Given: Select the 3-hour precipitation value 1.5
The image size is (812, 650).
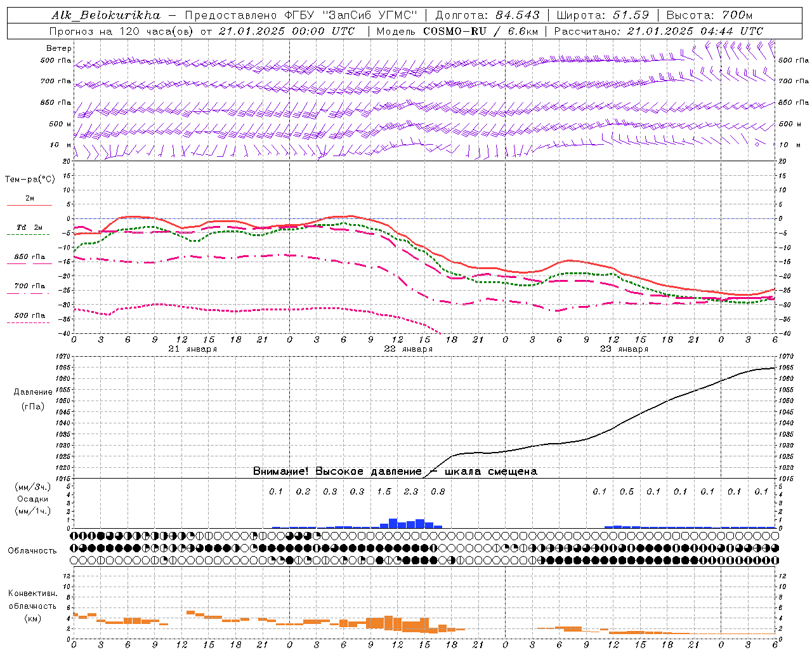Looking at the screenshot, I should click(384, 491).
